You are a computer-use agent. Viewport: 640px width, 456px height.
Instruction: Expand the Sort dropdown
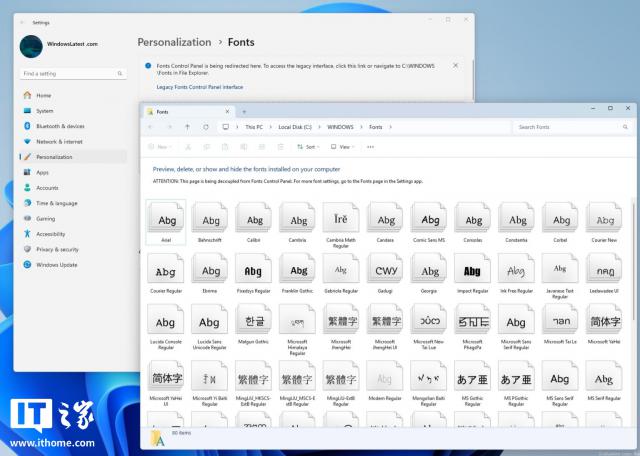pos(308,147)
